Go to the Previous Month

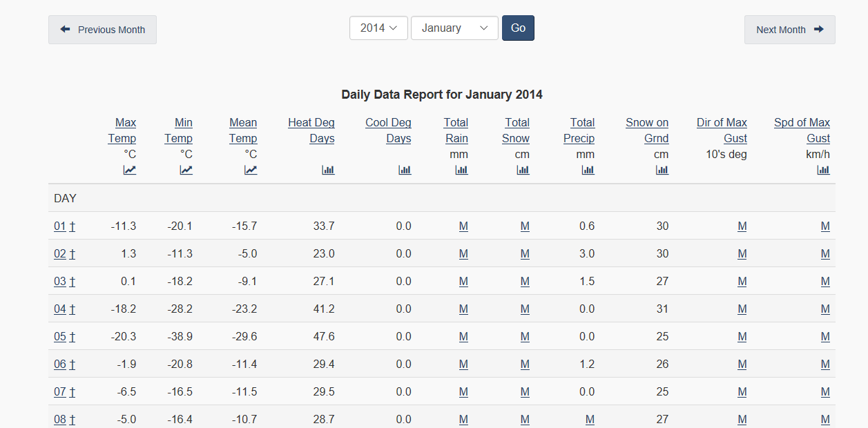pos(102,30)
